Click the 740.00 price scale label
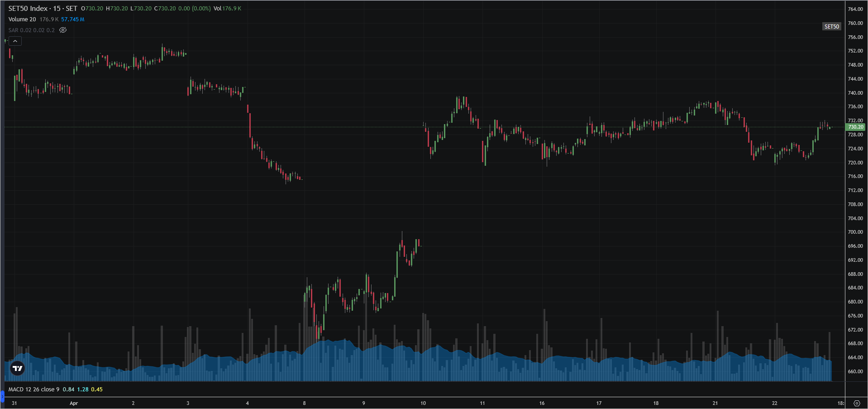This screenshot has height=409, width=868. tap(855, 93)
